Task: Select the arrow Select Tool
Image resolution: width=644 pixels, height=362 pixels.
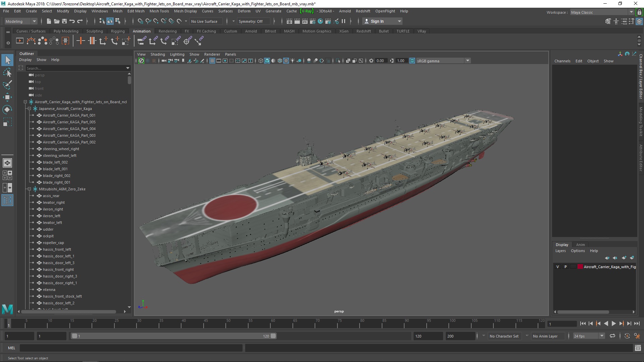Action: (x=7, y=60)
